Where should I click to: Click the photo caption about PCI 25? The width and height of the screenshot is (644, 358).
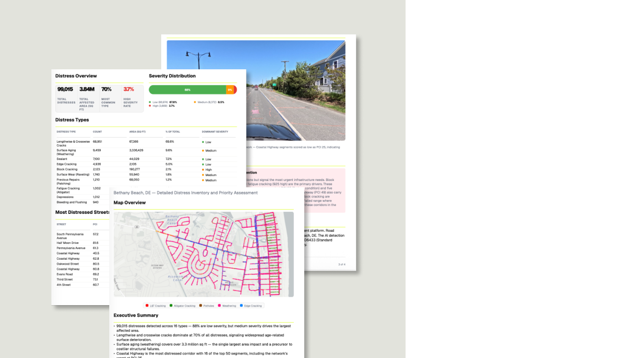pyautogui.click(x=293, y=147)
